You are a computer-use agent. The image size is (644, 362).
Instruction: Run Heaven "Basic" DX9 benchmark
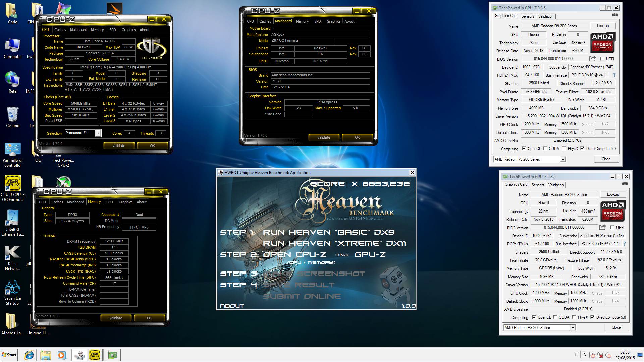tap(329, 232)
